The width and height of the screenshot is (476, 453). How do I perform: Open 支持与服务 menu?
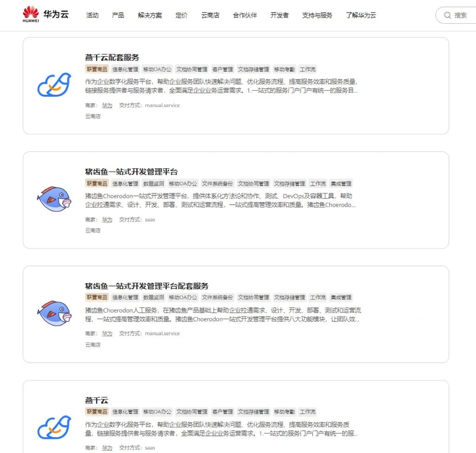(x=317, y=15)
